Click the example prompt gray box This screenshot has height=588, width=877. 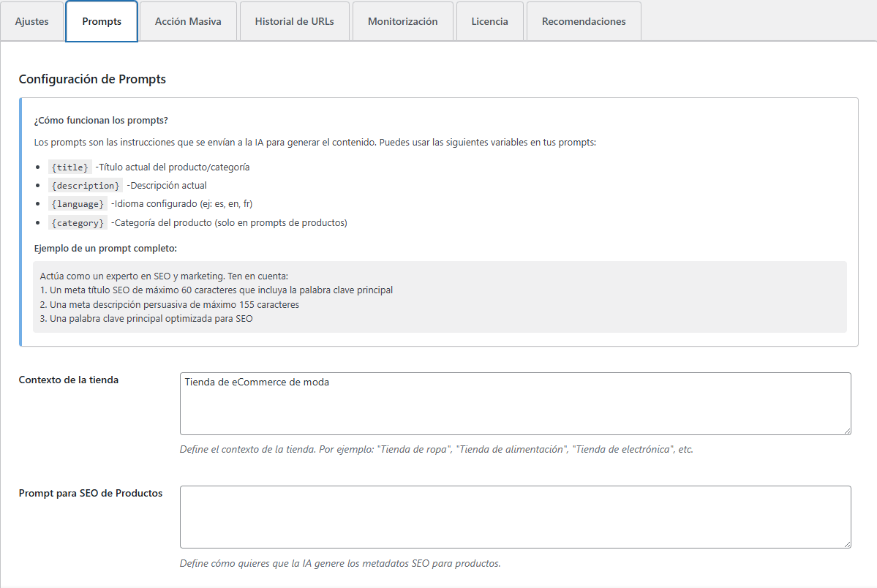point(443,298)
